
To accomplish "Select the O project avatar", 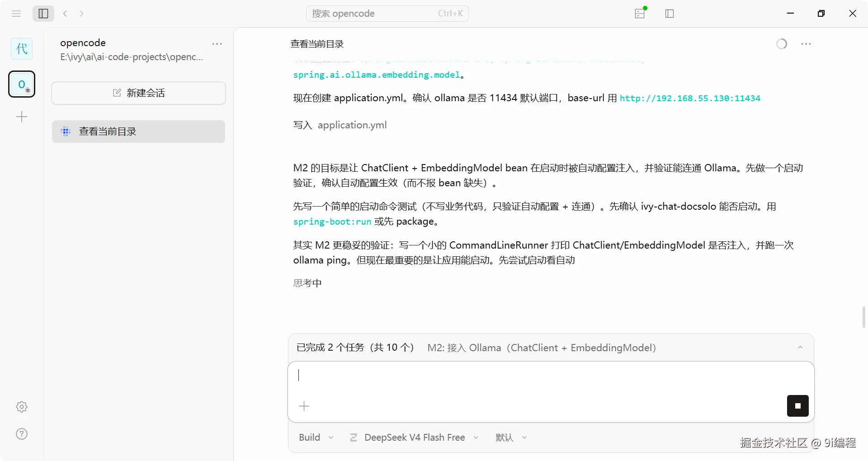I will pyautogui.click(x=22, y=84).
